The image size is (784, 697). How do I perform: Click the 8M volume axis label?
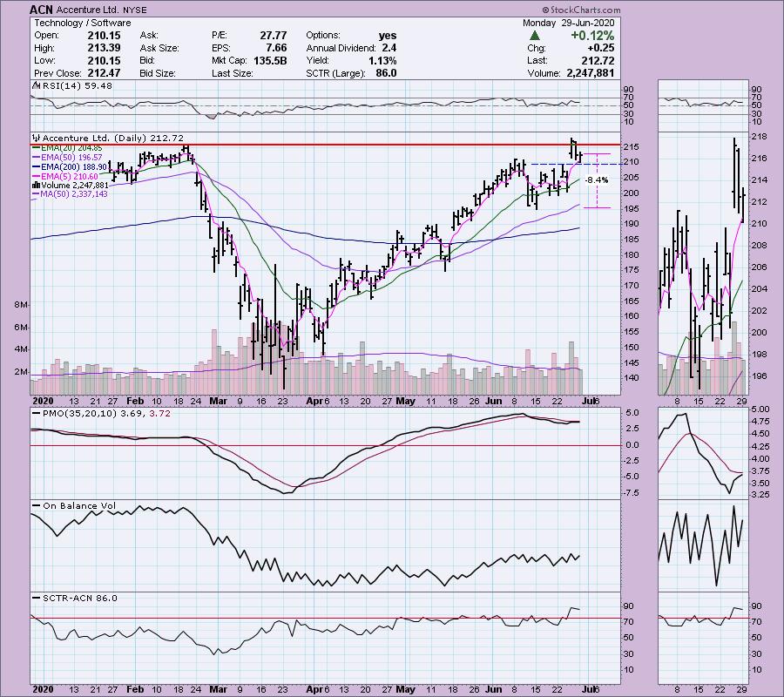click(x=21, y=305)
